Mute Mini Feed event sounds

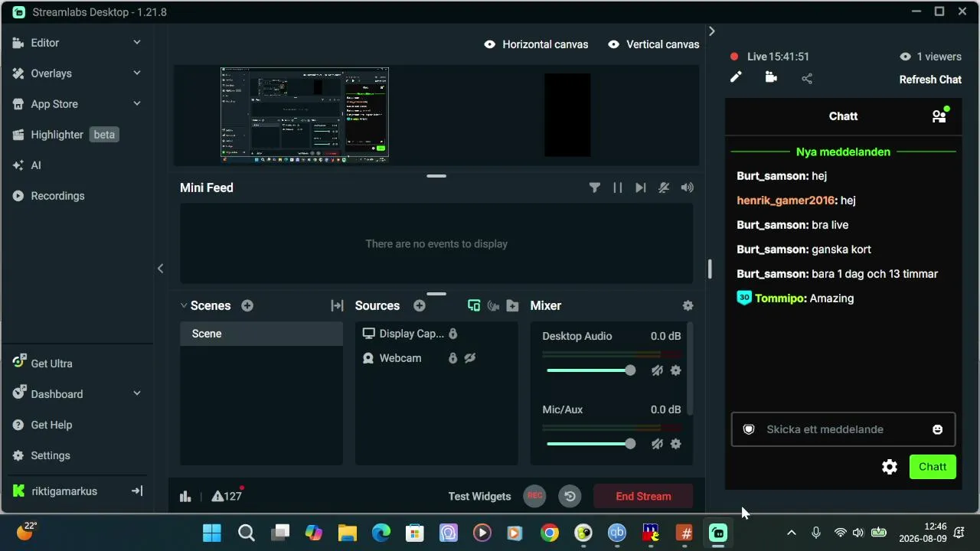pos(688,187)
